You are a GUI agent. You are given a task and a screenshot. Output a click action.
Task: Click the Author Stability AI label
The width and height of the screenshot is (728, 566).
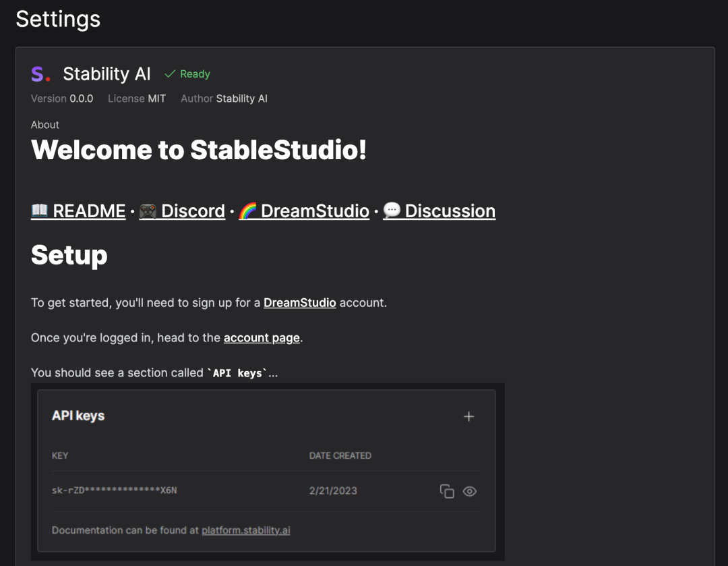(x=224, y=98)
